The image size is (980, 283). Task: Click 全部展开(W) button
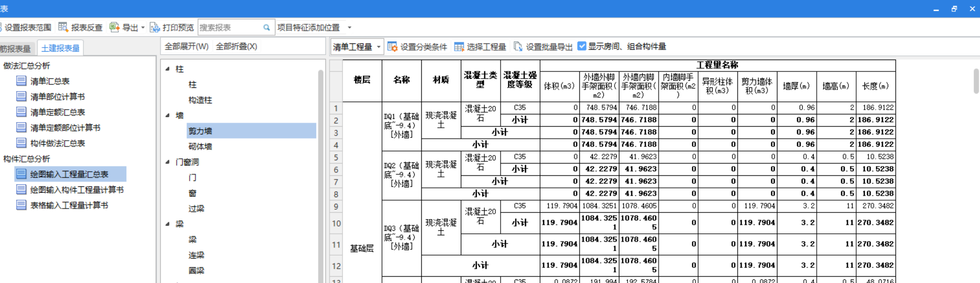pyautogui.click(x=187, y=47)
